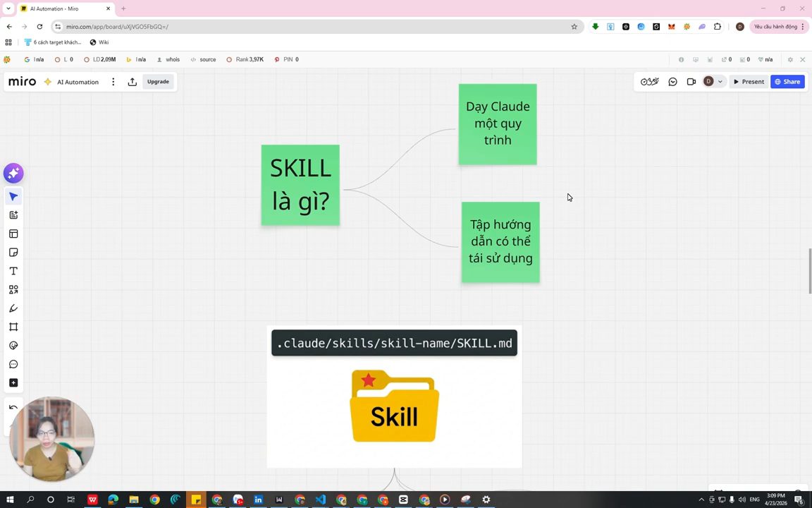Click the green download extension icon
The image size is (812, 508).
point(596,26)
